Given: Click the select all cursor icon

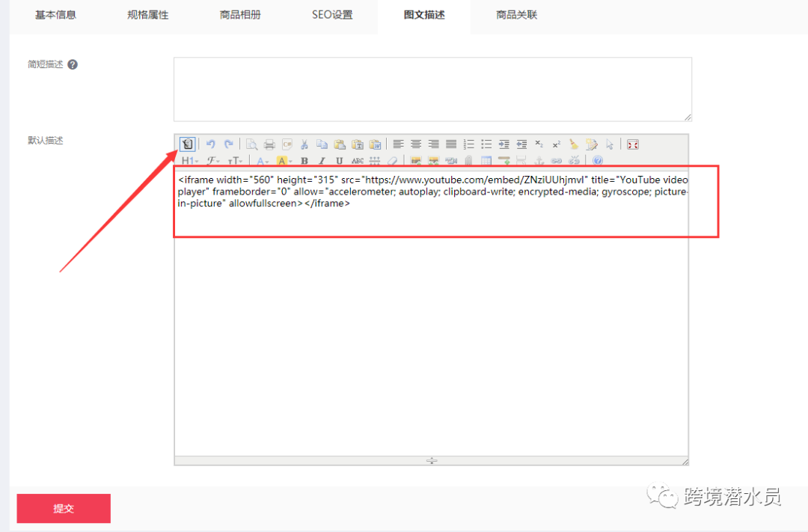Looking at the screenshot, I should [x=610, y=144].
